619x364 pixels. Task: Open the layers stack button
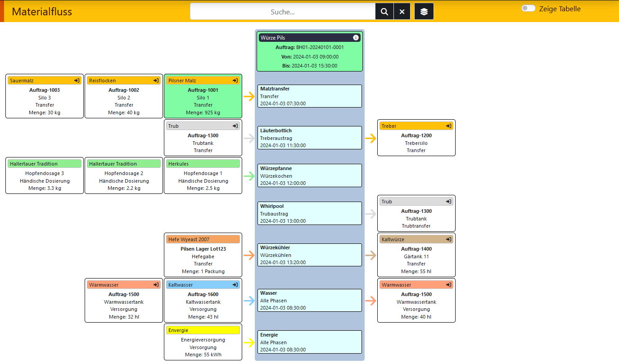pyautogui.click(x=424, y=12)
